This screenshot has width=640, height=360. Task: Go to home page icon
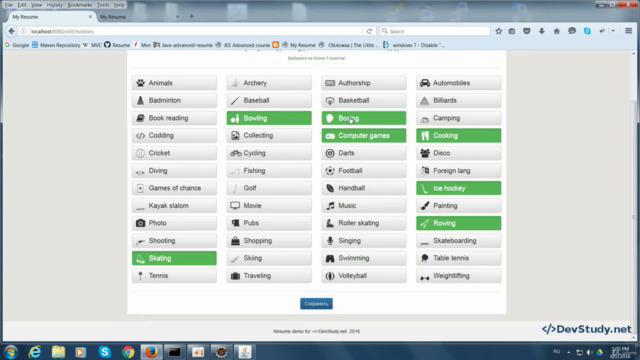click(557, 31)
